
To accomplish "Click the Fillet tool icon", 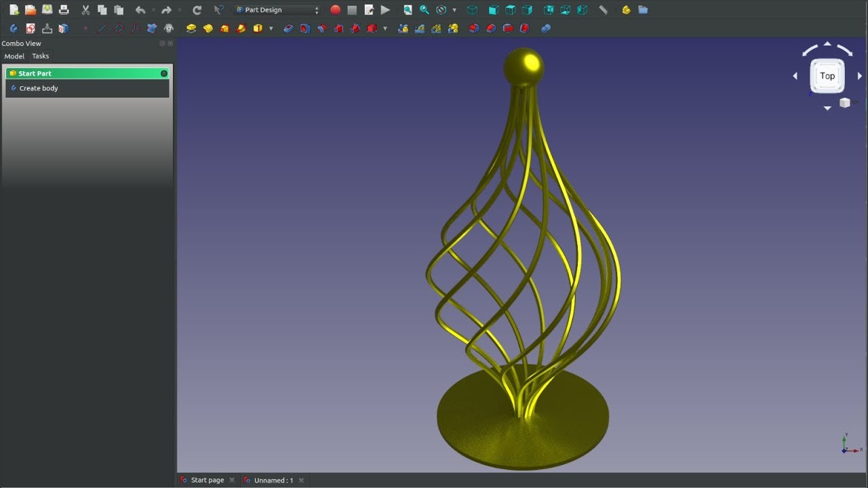I will (474, 28).
